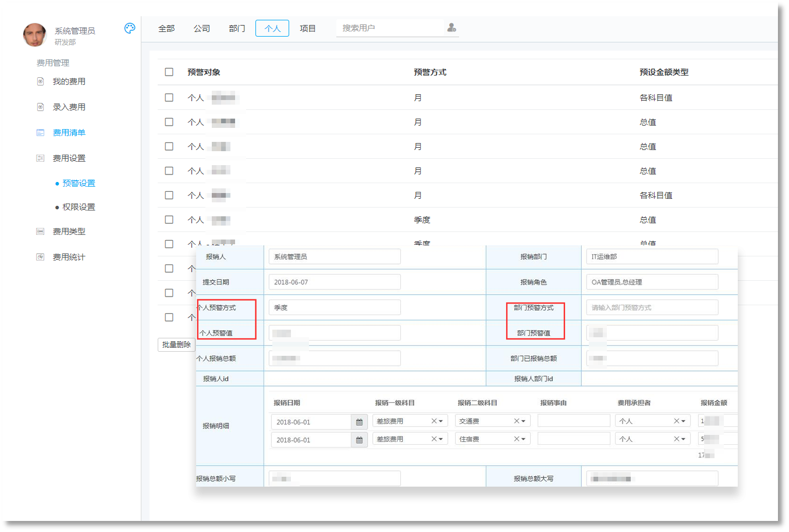Viewport: 789px width, 532px height.
Task: Check the third 个人 row checkbox
Action: pyautogui.click(x=169, y=147)
